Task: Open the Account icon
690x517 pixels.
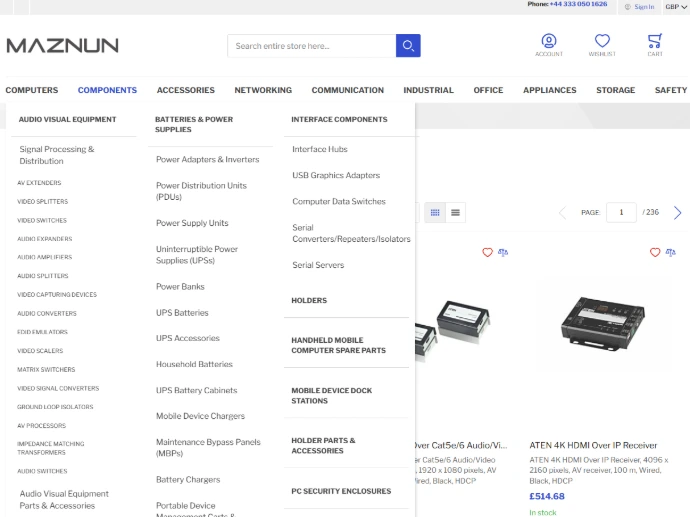Action: (x=548, y=41)
